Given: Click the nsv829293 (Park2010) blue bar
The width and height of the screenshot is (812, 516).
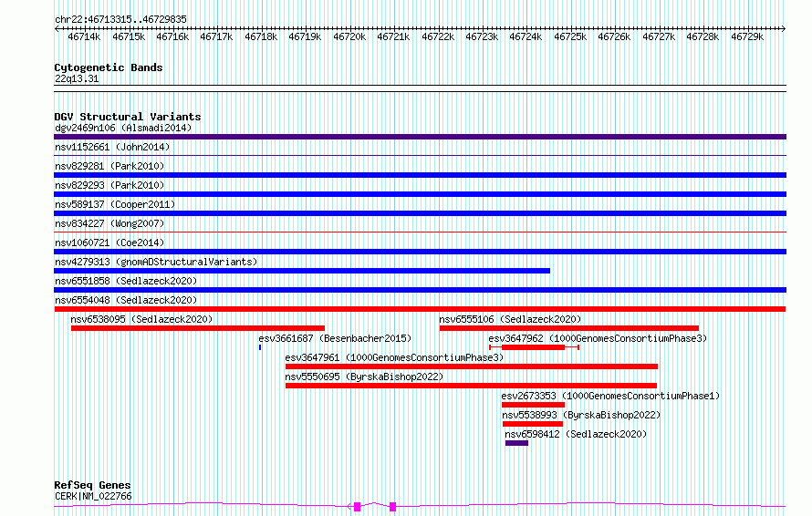Looking at the screenshot, I should point(420,194).
